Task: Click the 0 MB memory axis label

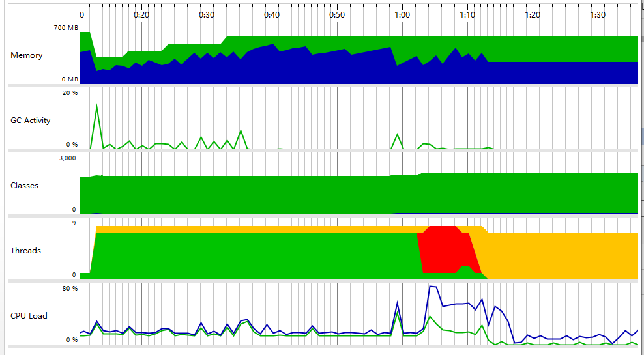Action: point(69,79)
